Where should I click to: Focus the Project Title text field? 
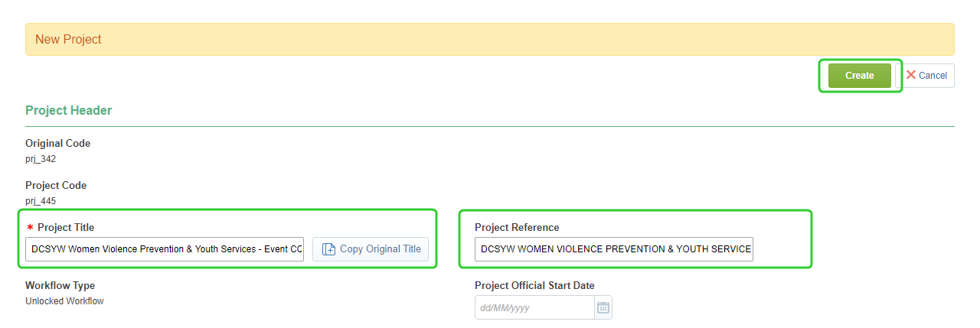165,249
